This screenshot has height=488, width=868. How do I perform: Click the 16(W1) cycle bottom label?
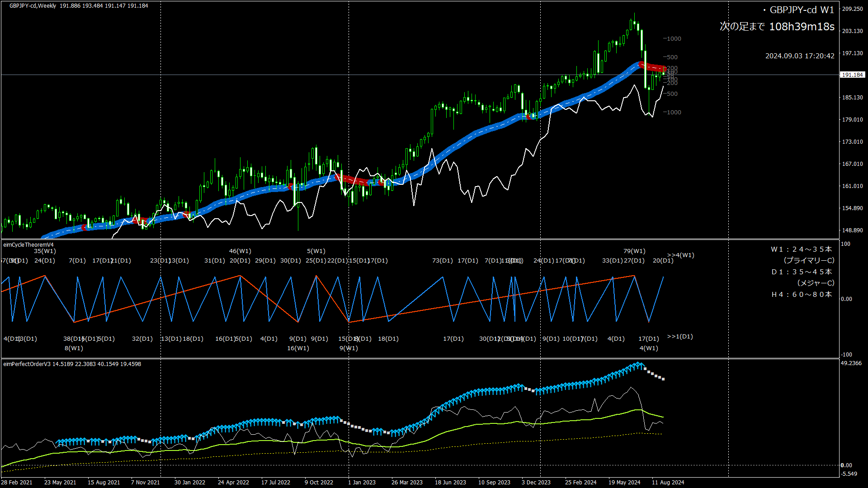coord(298,348)
